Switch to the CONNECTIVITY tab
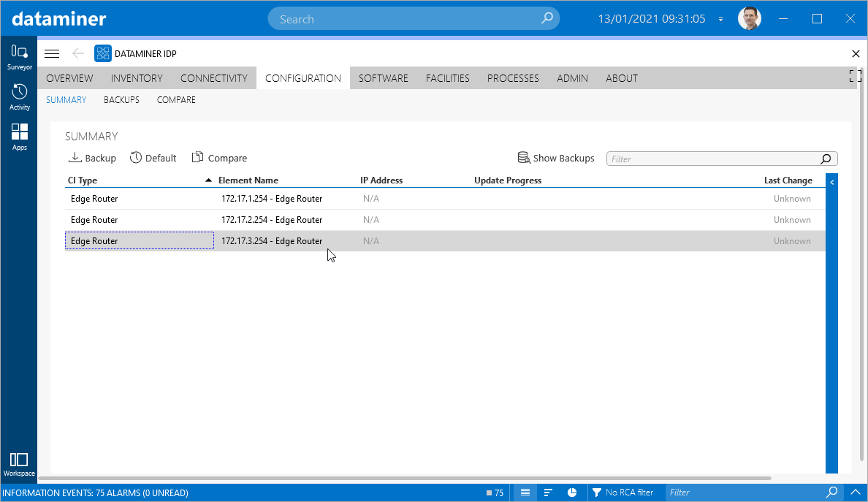Viewport: 868px width, 502px height. click(213, 78)
